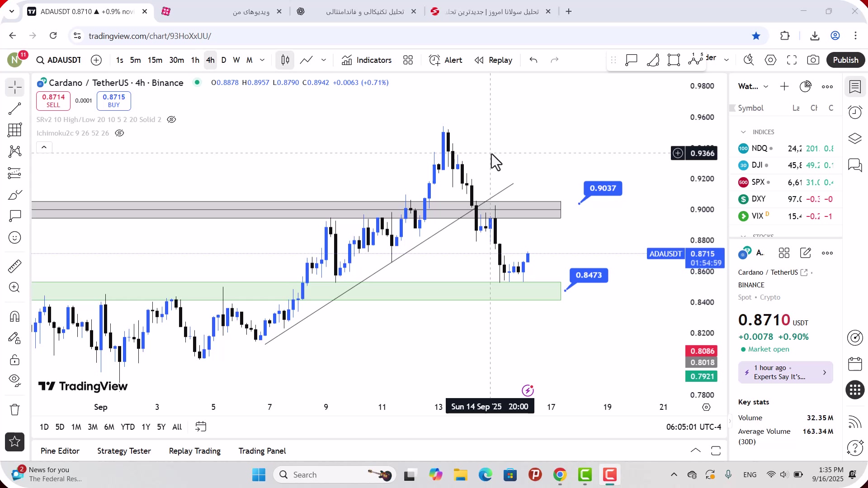Open chart settings hexagon icon

[x=770, y=60]
